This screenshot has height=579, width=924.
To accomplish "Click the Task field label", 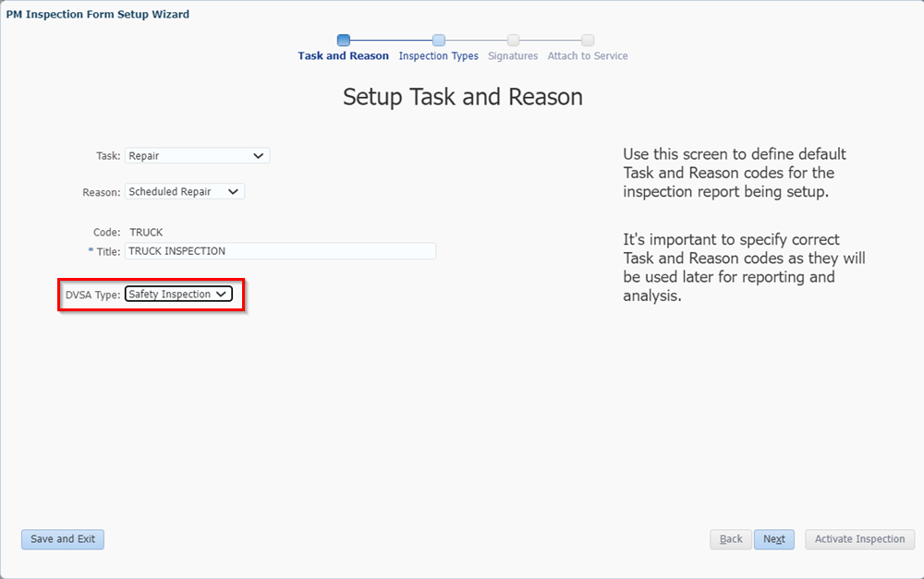I will click(108, 156).
